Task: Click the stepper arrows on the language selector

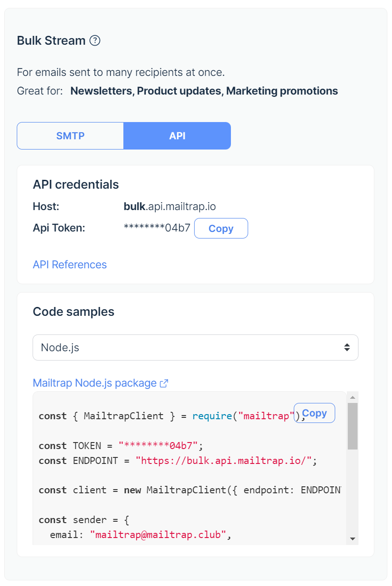Action: pyautogui.click(x=348, y=348)
